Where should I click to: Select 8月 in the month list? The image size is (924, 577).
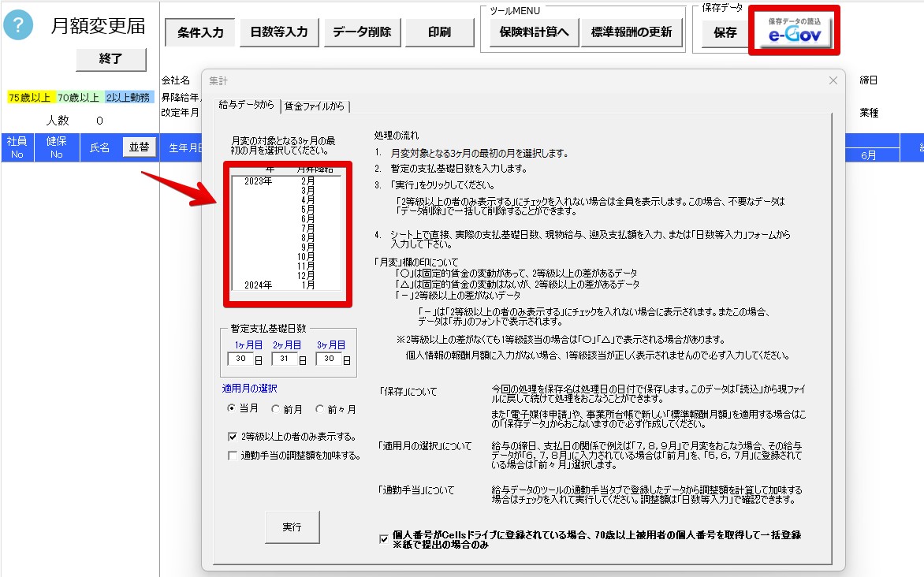(x=286, y=237)
